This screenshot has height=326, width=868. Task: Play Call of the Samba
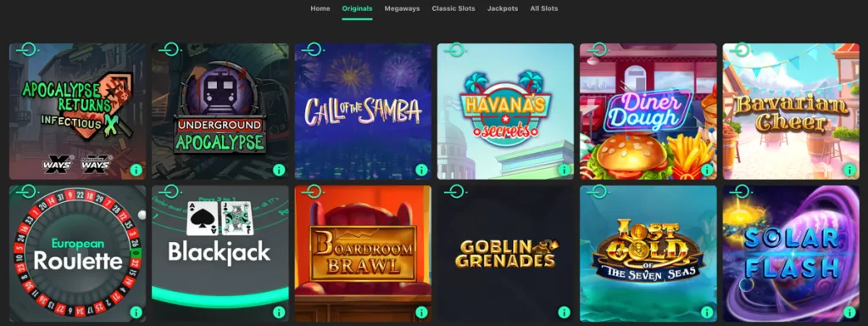[363, 111]
